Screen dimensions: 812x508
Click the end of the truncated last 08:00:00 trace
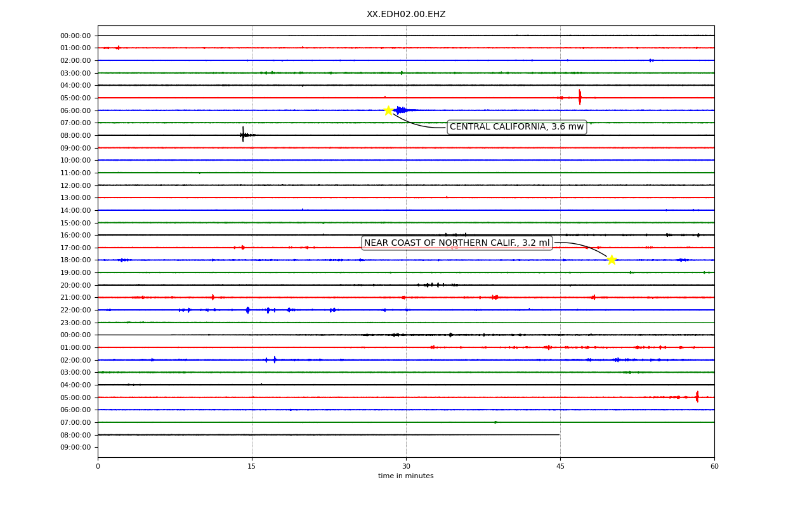tap(559, 434)
